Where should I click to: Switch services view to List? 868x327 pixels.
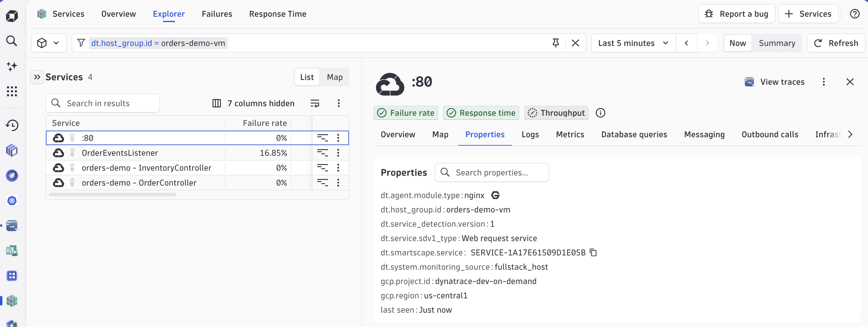click(x=307, y=77)
